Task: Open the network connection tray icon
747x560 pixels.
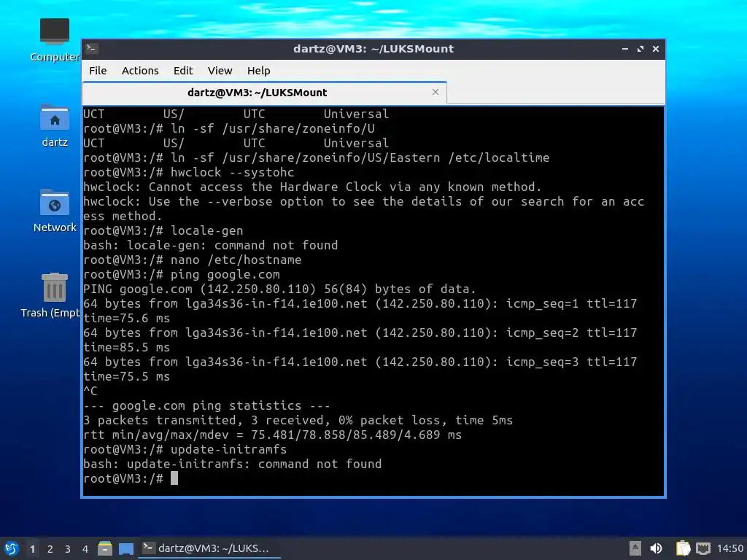Action: (703, 548)
